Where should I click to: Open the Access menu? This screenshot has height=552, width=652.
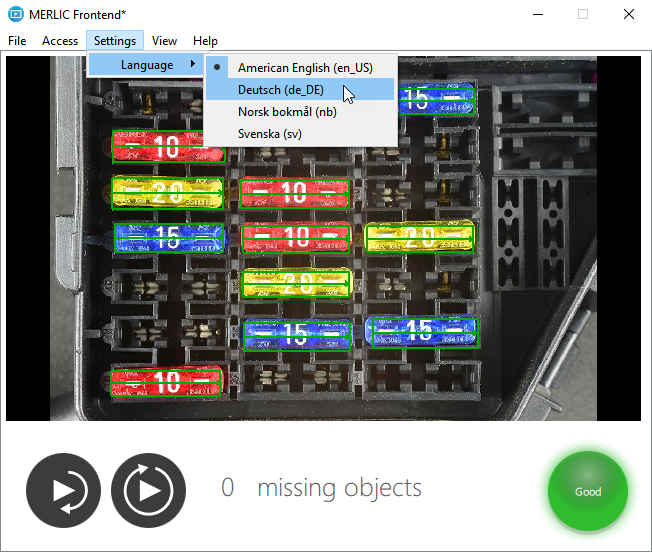click(x=60, y=41)
